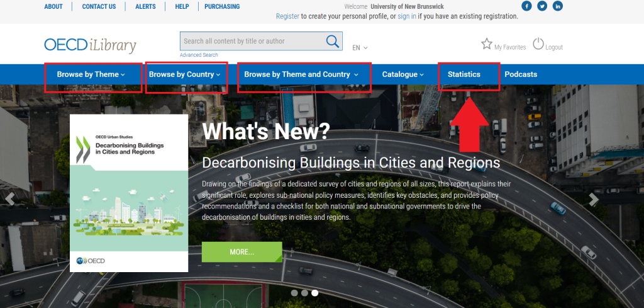Expand the Catalogue dropdown menu
This screenshot has width=644, height=308.
click(403, 74)
